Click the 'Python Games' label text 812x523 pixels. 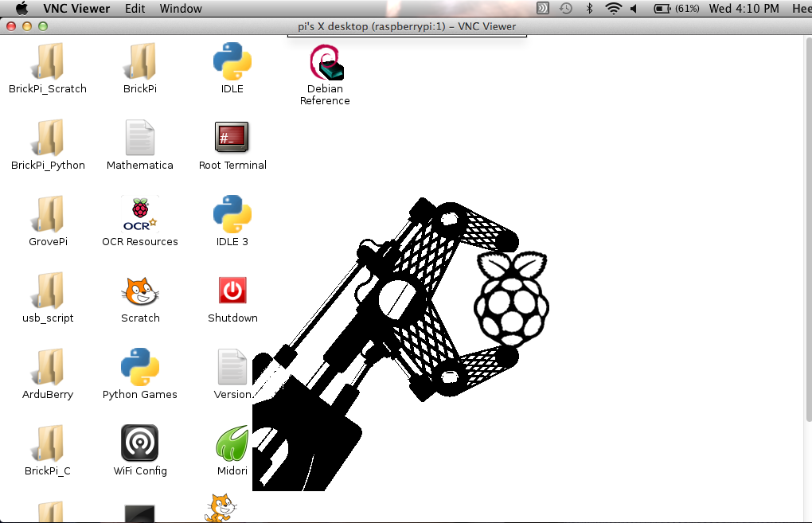click(140, 395)
